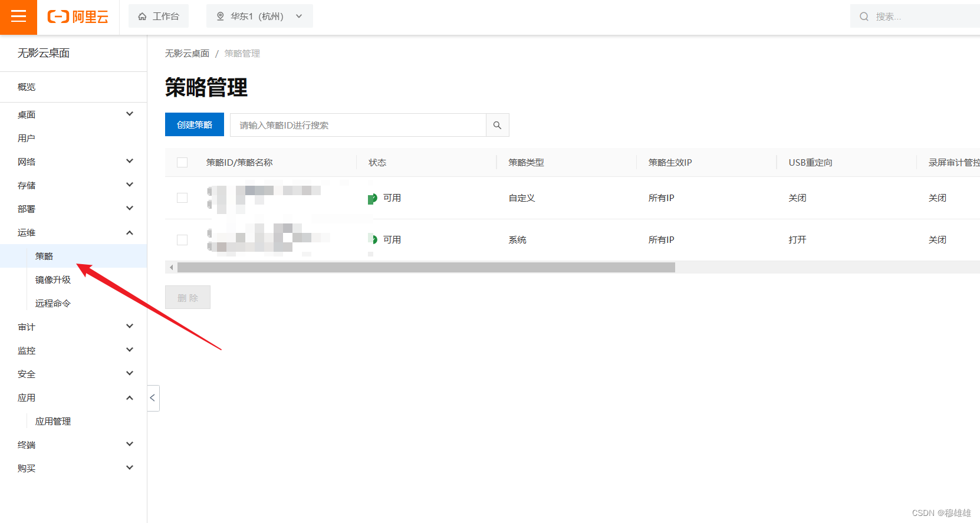Image resolution: width=980 pixels, height=523 pixels.
Task: Click the 状态 column header
Action: [x=377, y=163]
